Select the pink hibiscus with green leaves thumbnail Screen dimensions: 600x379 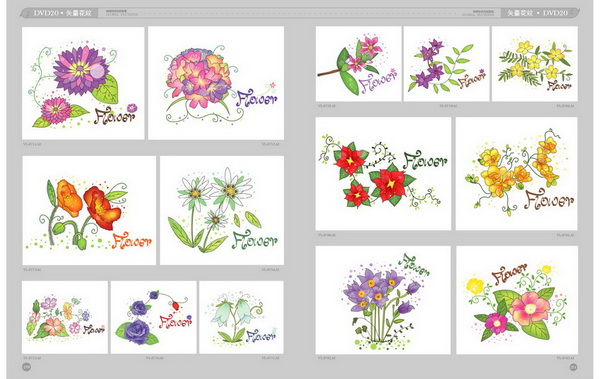pyautogui.click(x=517, y=300)
